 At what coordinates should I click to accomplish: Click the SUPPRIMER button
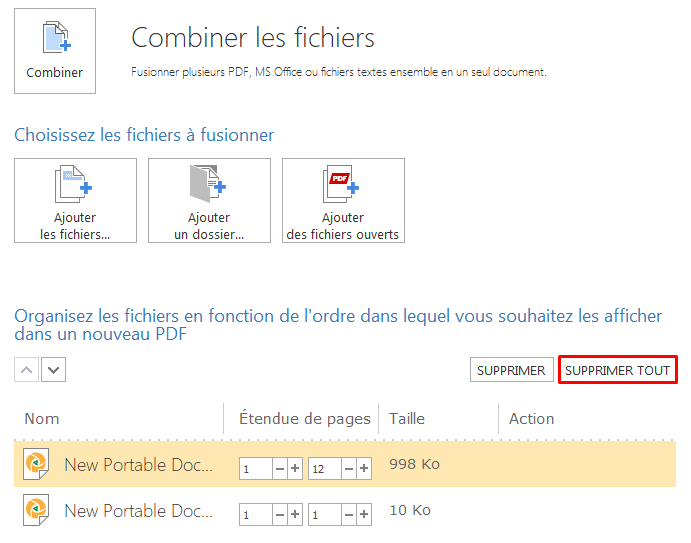pyautogui.click(x=511, y=370)
